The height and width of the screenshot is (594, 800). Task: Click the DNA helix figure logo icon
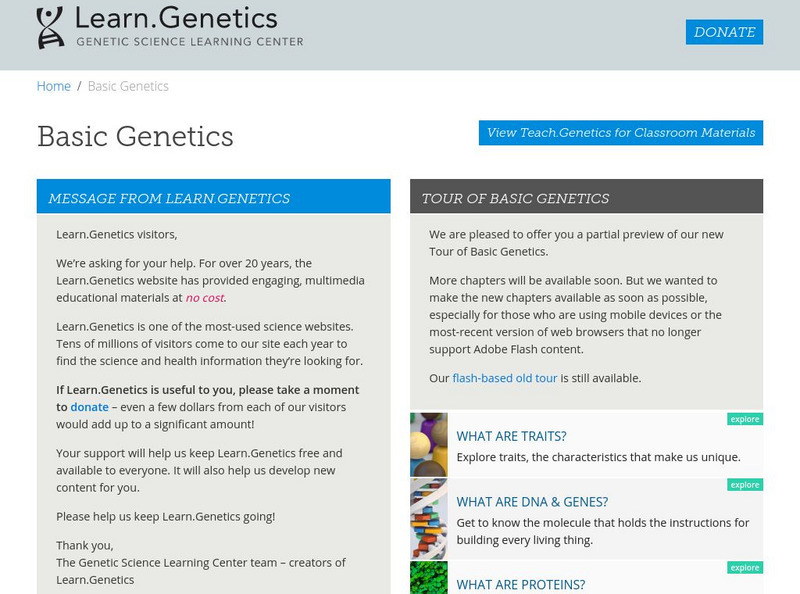pos(48,29)
